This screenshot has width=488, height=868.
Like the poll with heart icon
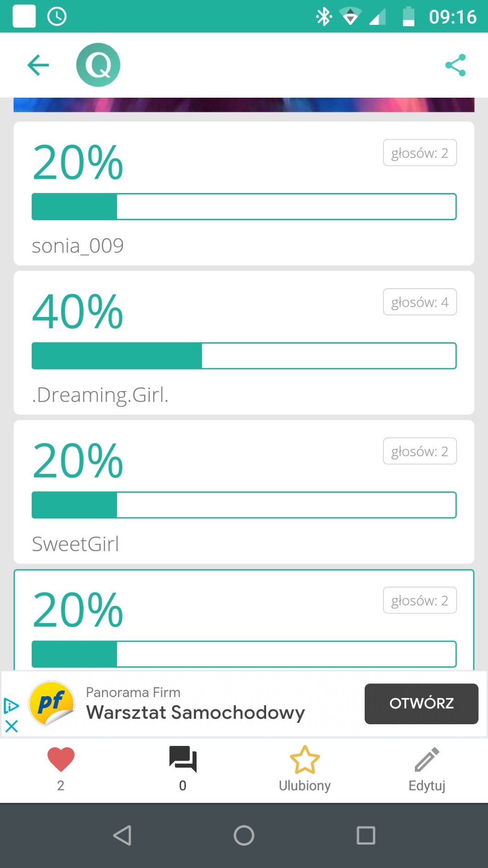pos(61,759)
